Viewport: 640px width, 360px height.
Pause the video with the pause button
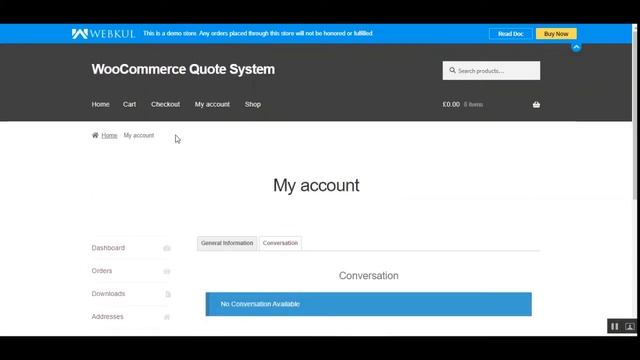pyautogui.click(x=615, y=327)
